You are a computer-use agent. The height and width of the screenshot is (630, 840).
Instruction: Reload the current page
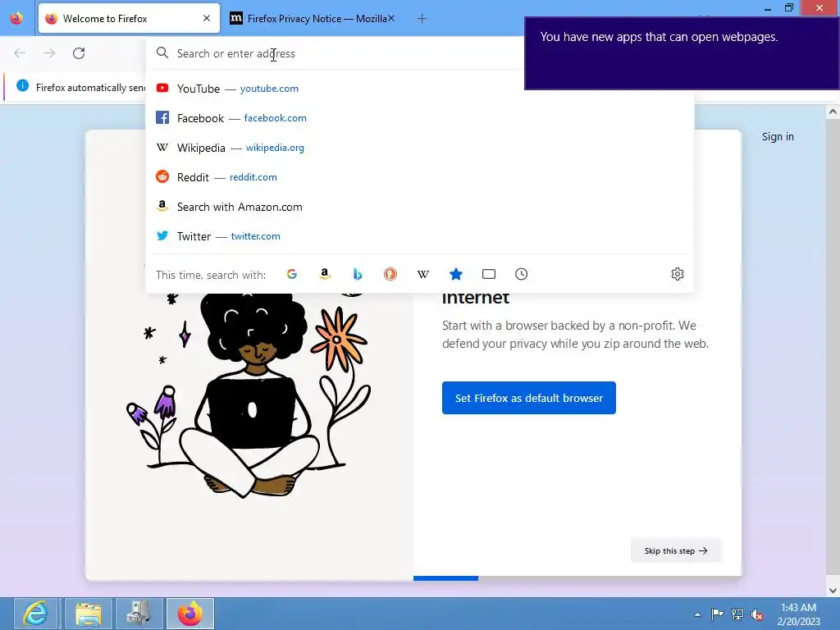pyautogui.click(x=79, y=53)
